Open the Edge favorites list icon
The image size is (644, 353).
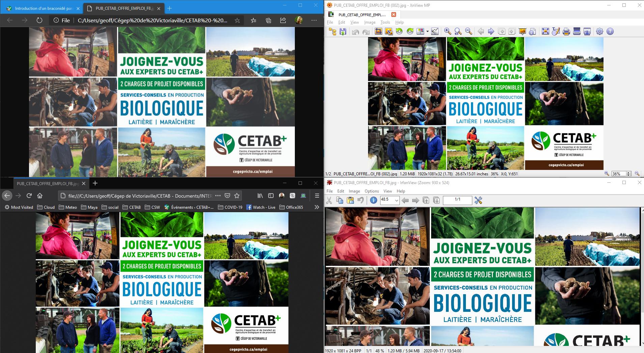pyautogui.click(x=254, y=20)
